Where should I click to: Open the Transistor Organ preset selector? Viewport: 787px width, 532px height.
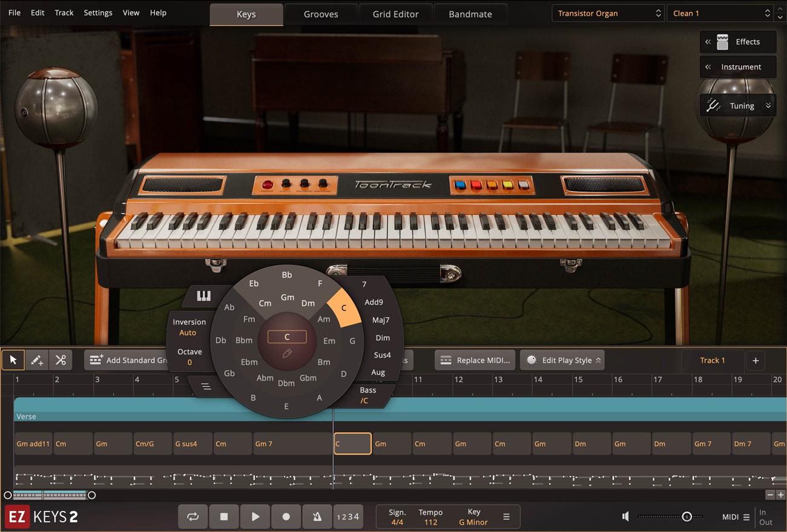pos(607,13)
